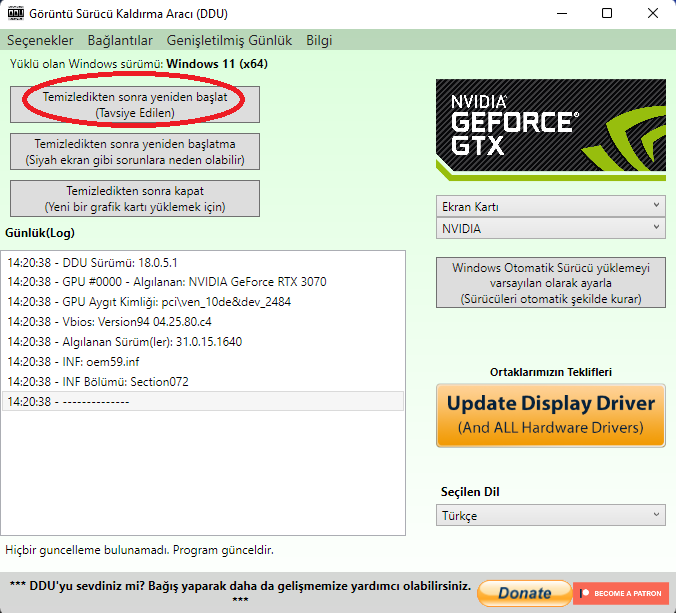The width and height of the screenshot is (676, 613).
Task: Click Windows Otomatik Sürücü yüklemeyi button
Action: point(551,283)
